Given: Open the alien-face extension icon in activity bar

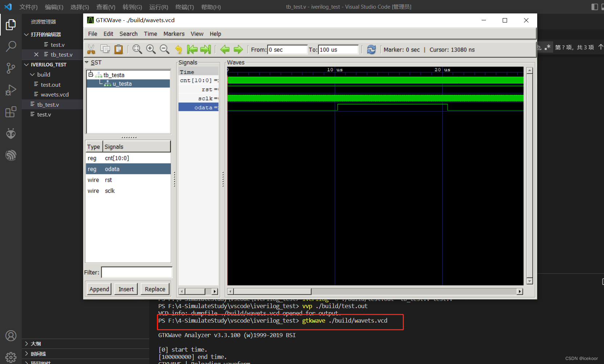Looking at the screenshot, I should click(11, 134).
